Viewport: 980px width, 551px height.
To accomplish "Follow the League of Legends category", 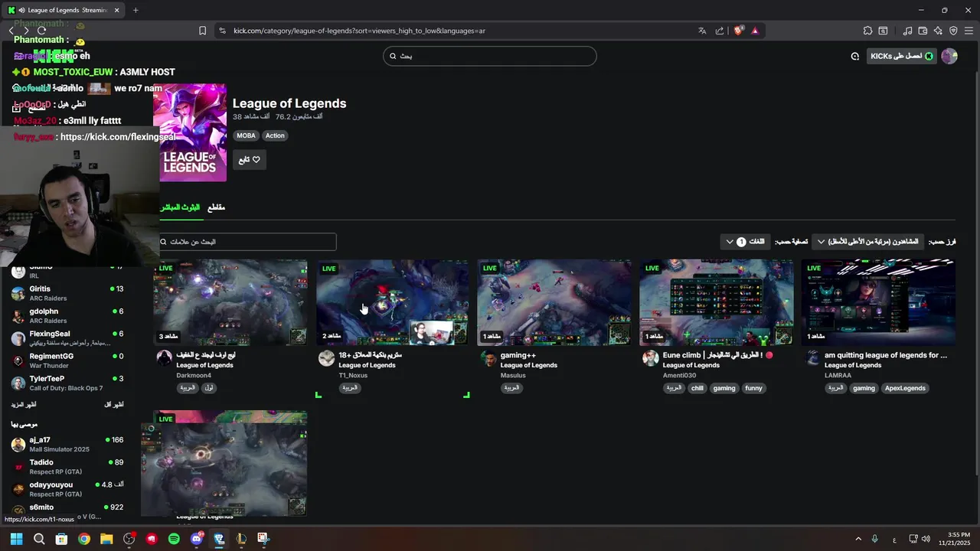I will (250, 159).
